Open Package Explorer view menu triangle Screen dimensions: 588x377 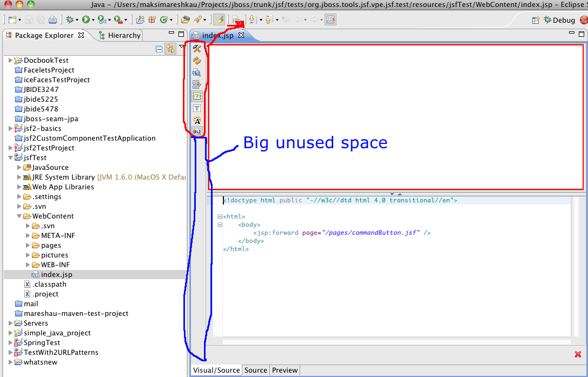pyautogui.click(x=182, y=47)
